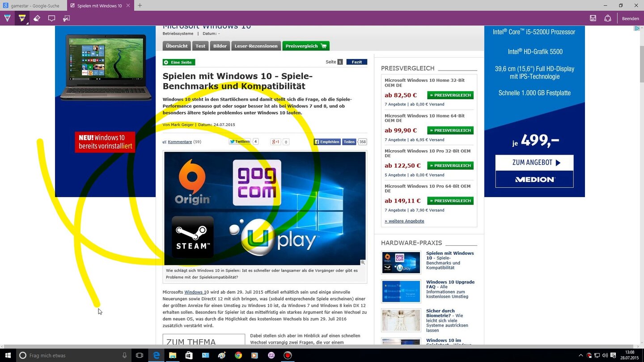Compare prices for Windows 10 Pro 64-Bit
Image resolution: width=644 pixels, height=362 pixels.
tap(450, 201)
